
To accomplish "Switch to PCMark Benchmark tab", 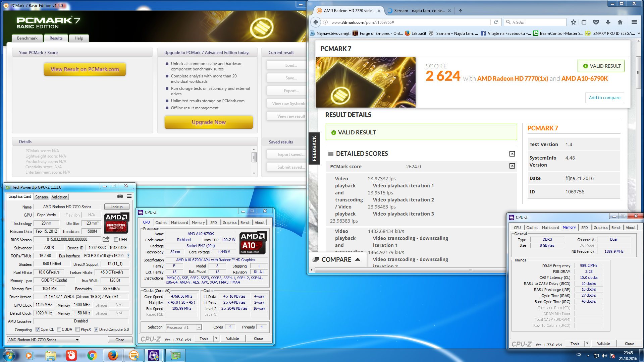I will (27, 38).
